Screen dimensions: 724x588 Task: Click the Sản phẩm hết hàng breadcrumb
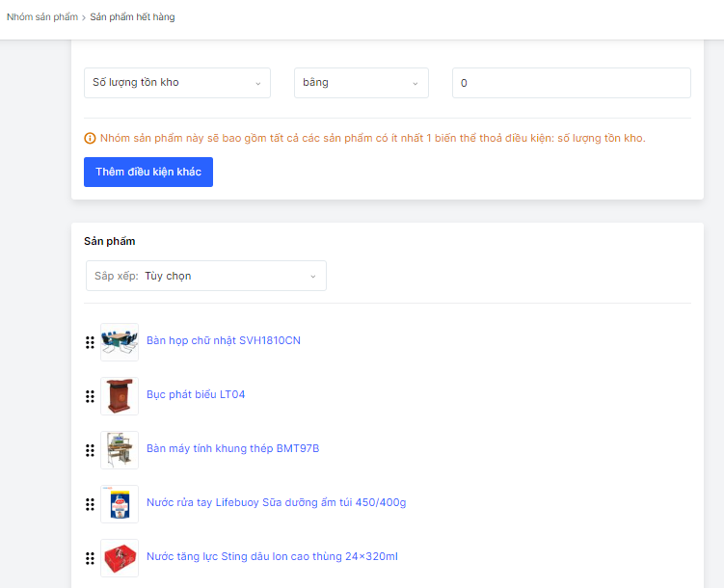(x=132, y=17)
